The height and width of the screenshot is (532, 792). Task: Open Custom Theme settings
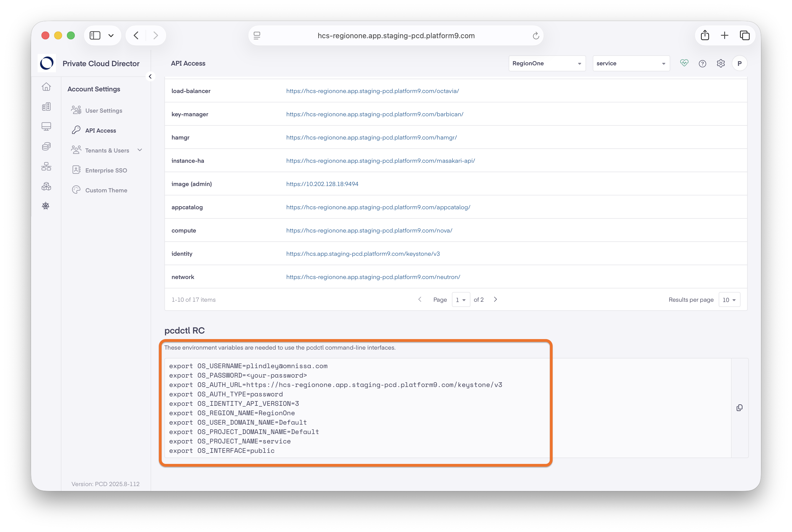coord(106,190)
